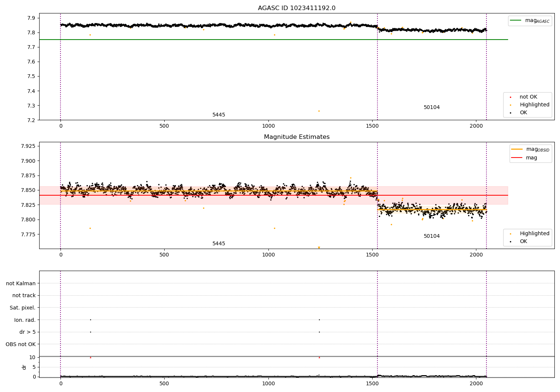Click y-axis tick '7.5' in top plot
Screen dimensions: 560x392
tap(31, 77)
